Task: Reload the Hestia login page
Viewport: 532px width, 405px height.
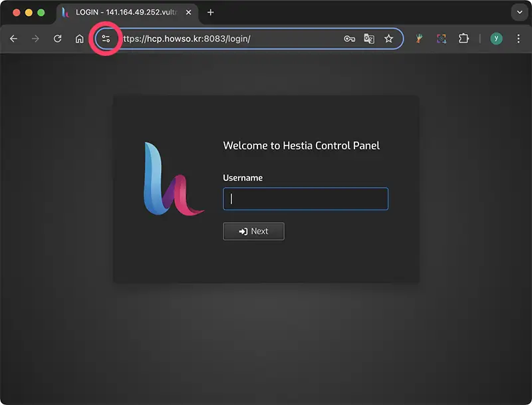Action: 57,39
